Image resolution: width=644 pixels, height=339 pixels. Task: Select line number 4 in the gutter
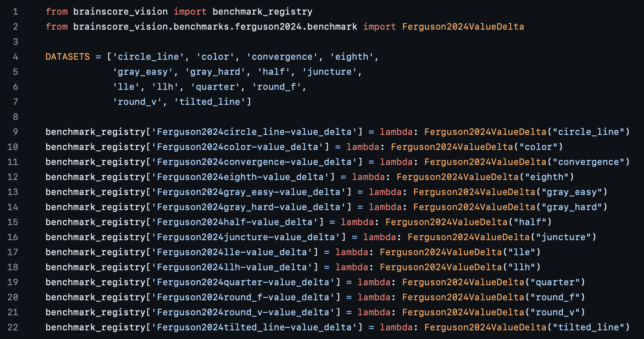pyautogui.click(x=15, y=57)
